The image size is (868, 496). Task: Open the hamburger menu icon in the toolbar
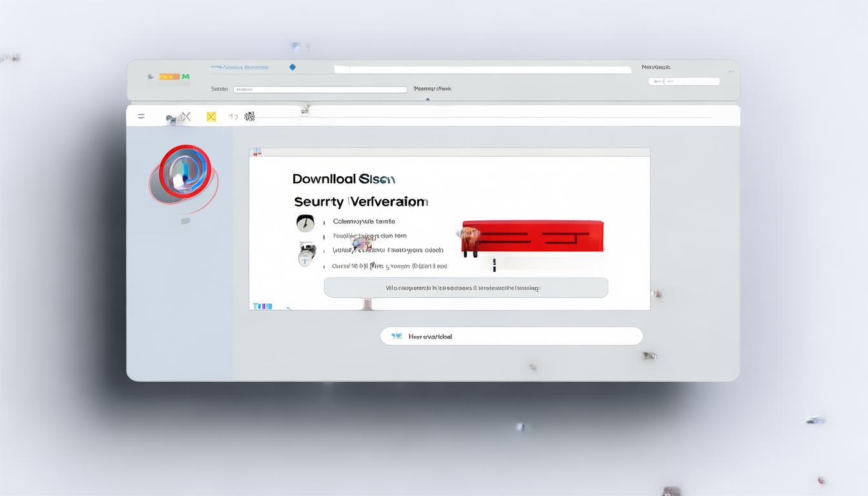click(x=141, y=117)
